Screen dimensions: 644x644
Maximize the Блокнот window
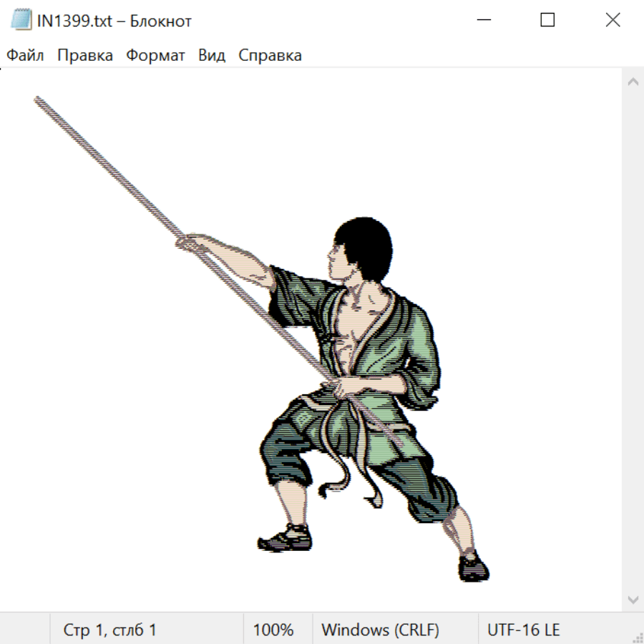547,21
